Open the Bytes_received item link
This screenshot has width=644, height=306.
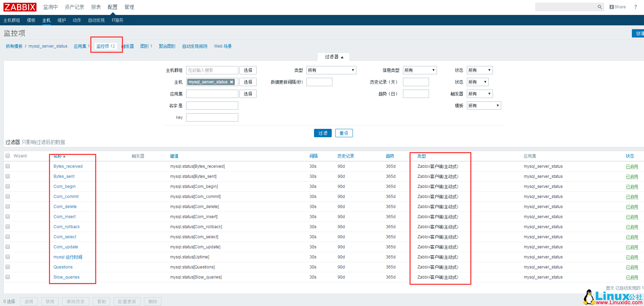click(68, 166)
